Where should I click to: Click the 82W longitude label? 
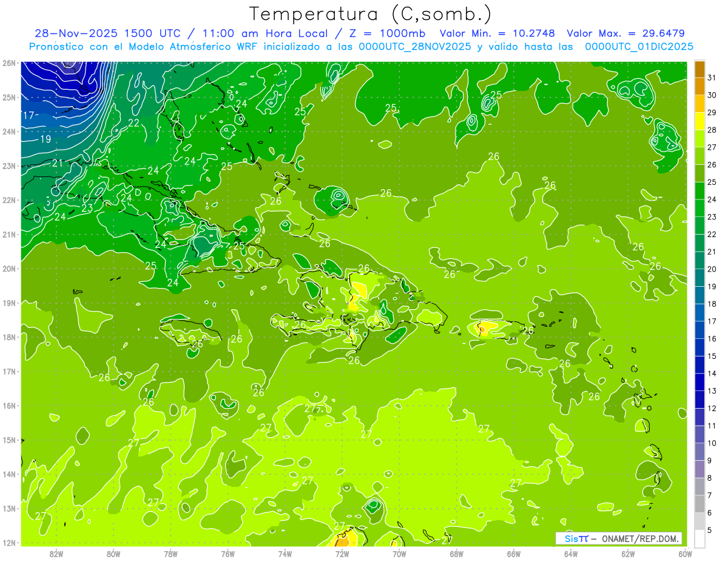point(56,554)
